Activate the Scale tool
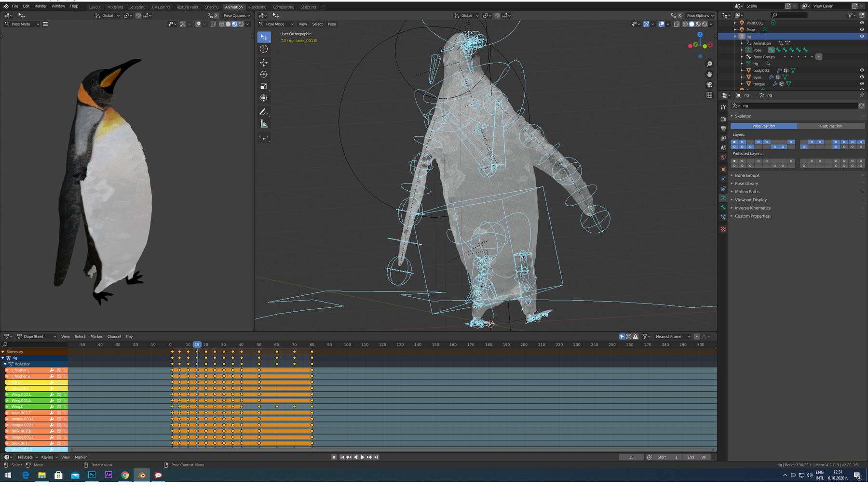The width and height of the screenshot is (868, 488). tap(264, 86)
